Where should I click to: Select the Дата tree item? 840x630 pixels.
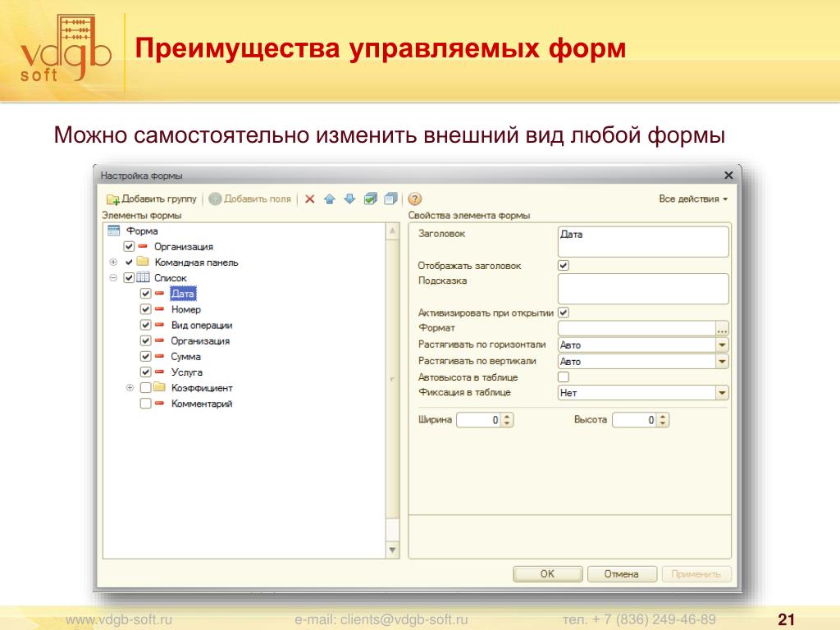coord(183,294)
